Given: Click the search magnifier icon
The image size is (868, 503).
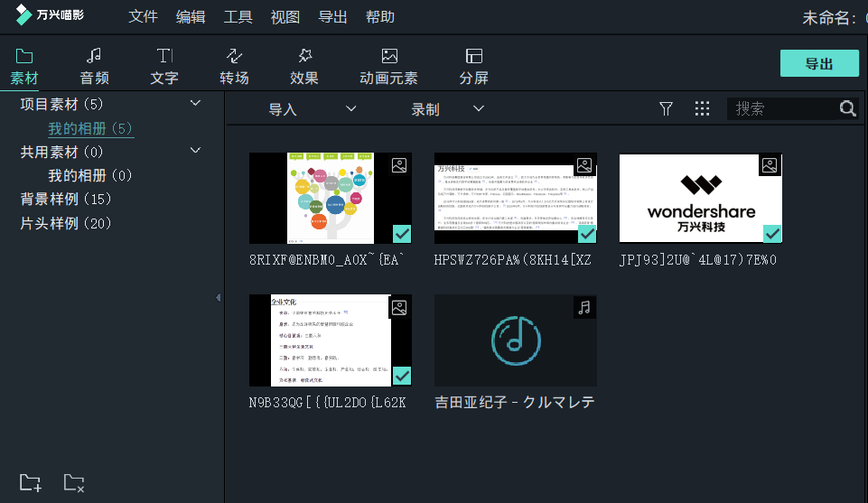Looking at the screenshot, I should click(847, 108).
